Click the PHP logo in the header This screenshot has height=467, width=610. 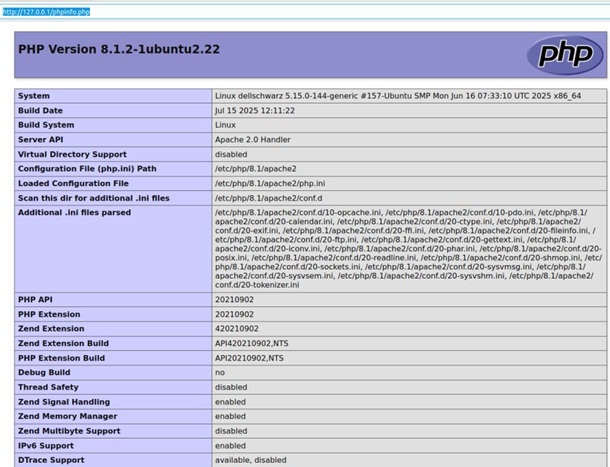[x=565, y=55]
